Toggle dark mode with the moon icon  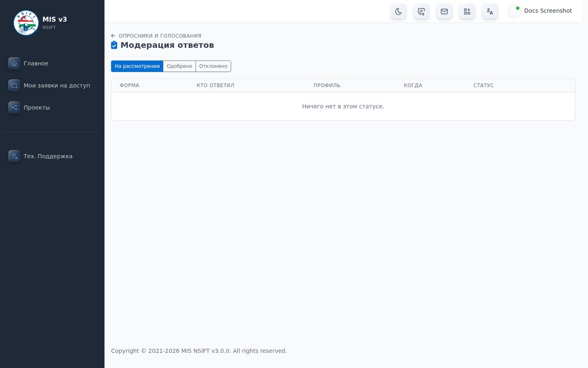point(398,11)
